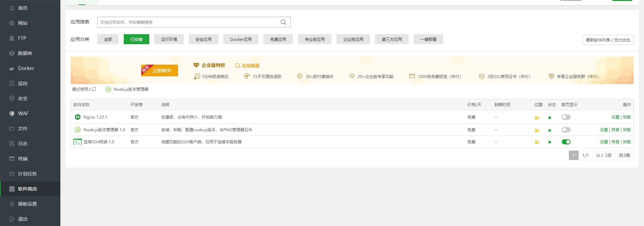Open Node.js版本管理器 设置 link
Viewport: 644px width, 226px height.
pyautogui.click(x=604, y=130)
